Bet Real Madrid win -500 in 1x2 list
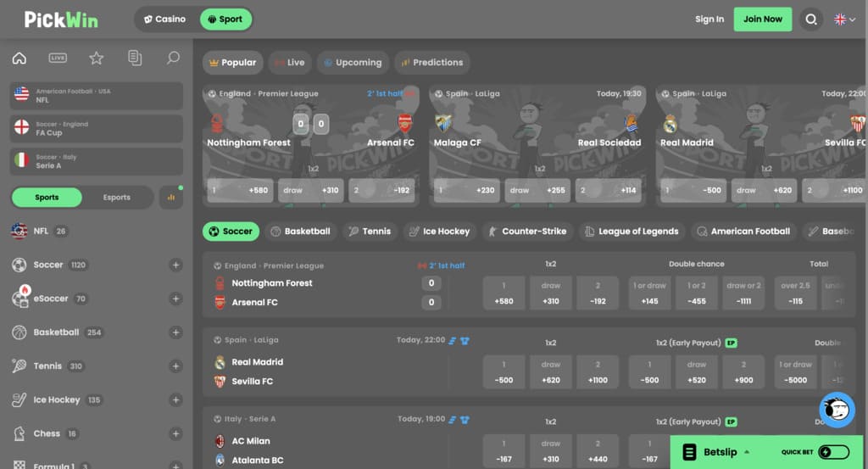The height and width of the screenshot is (469, 868). [504, 372]
